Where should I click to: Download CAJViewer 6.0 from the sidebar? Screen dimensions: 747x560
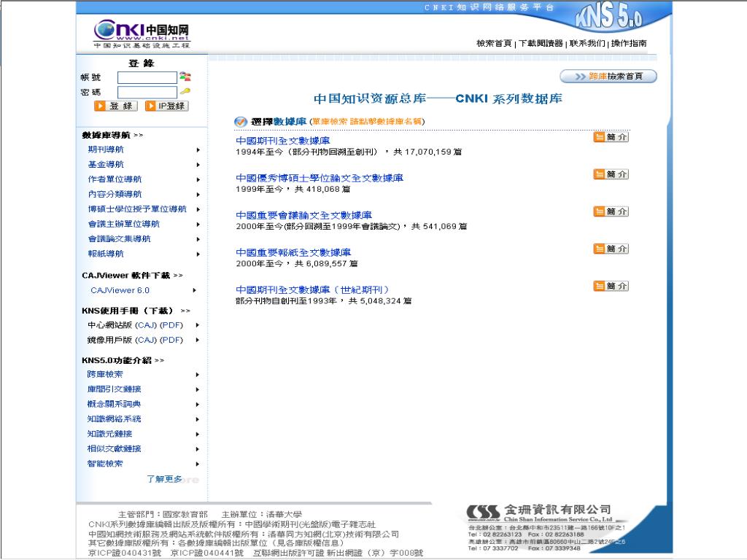click(x=120, y=290)
